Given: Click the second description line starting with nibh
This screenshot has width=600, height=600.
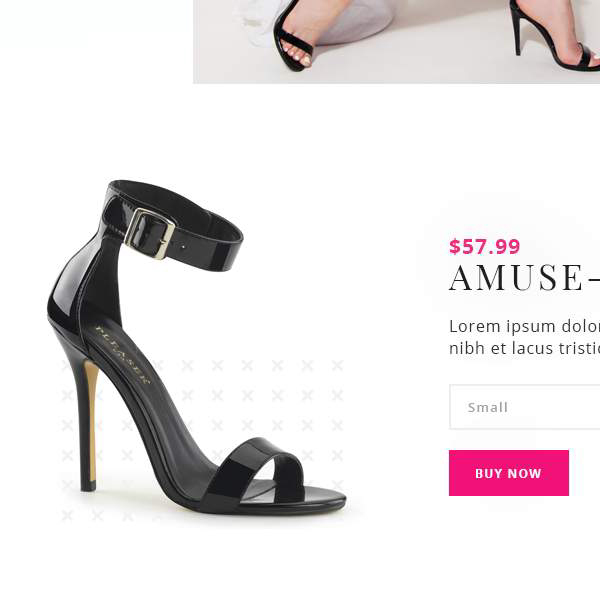Looking at the screenshot, I should (525, 348).
